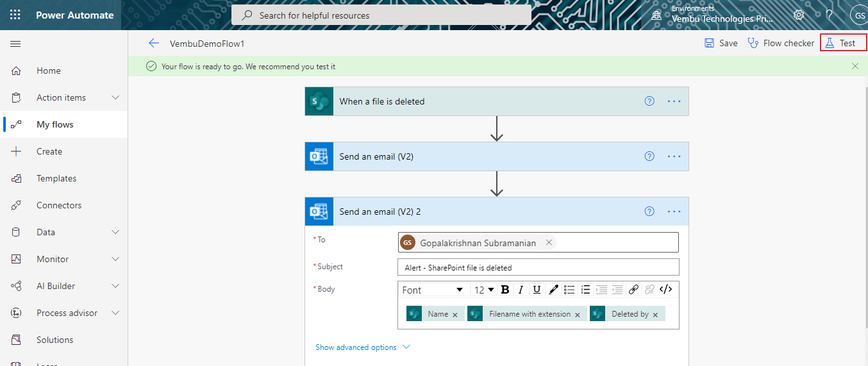868x366 pixels.
Task: Click the Test button
Action: (x=843, y=43)
